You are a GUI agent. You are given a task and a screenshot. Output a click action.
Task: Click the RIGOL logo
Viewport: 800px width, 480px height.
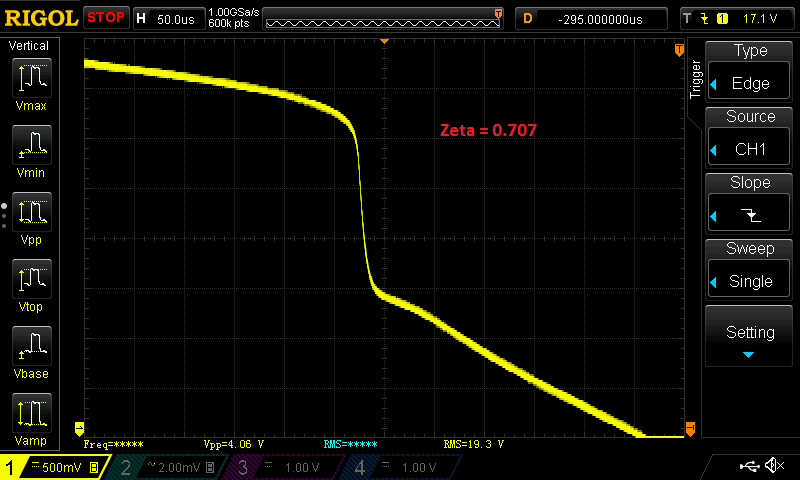coord(41,18)
